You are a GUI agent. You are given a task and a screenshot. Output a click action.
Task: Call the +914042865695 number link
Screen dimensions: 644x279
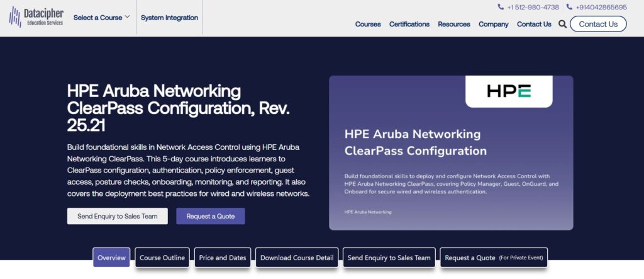(x=601, y=7)
